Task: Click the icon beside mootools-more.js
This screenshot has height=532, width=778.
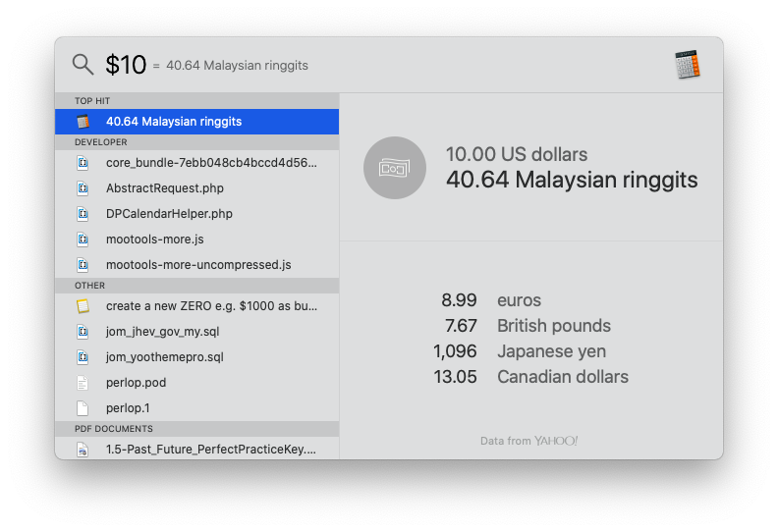Action: (83, 239)
